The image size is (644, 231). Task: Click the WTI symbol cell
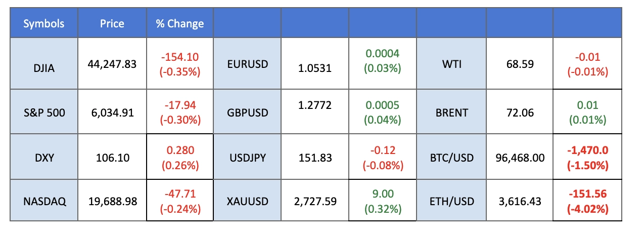[x=451, y=65]
